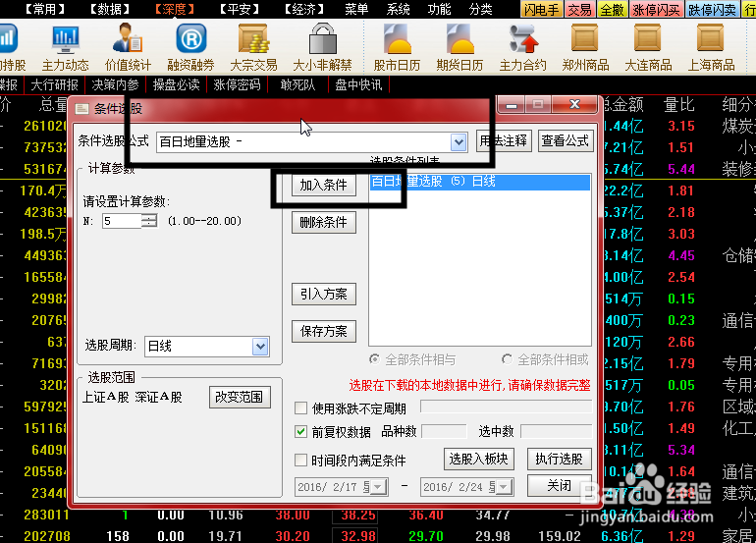Click the 关闭 button
756x543 pixels.
560,486
